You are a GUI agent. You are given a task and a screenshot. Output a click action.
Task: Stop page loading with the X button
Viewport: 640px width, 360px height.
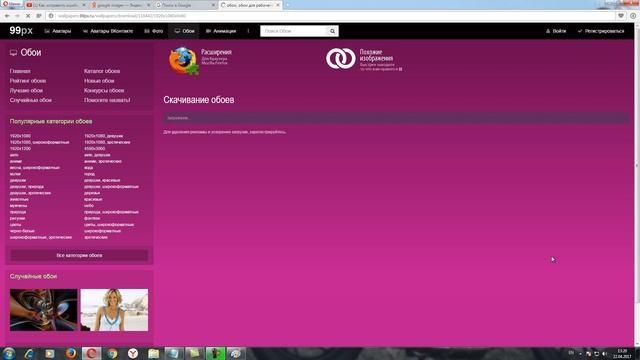(28, 16)
